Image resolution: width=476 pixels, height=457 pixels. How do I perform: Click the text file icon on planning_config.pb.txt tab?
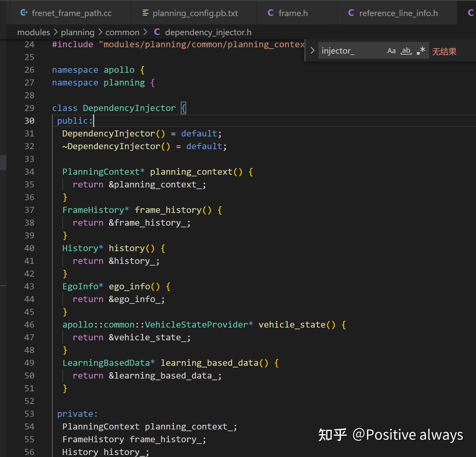click(145, 13)
